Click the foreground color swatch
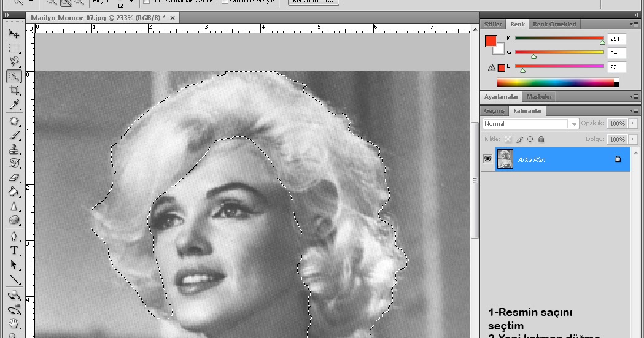The image size is (644, 338). click(x=491, y=40)
